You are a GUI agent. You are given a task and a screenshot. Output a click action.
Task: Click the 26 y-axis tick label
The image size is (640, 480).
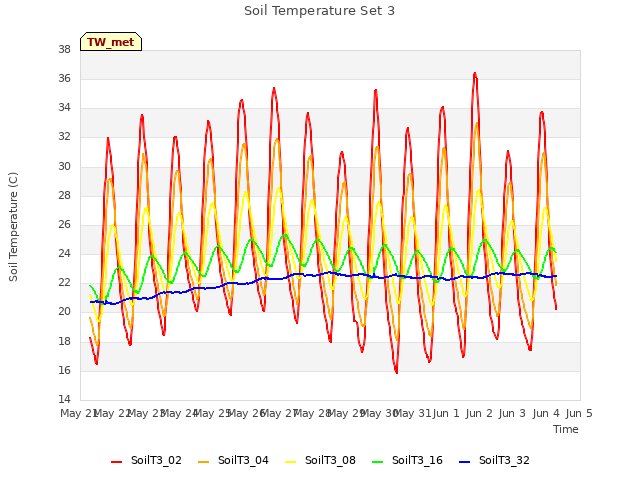[x=64, y=224]
